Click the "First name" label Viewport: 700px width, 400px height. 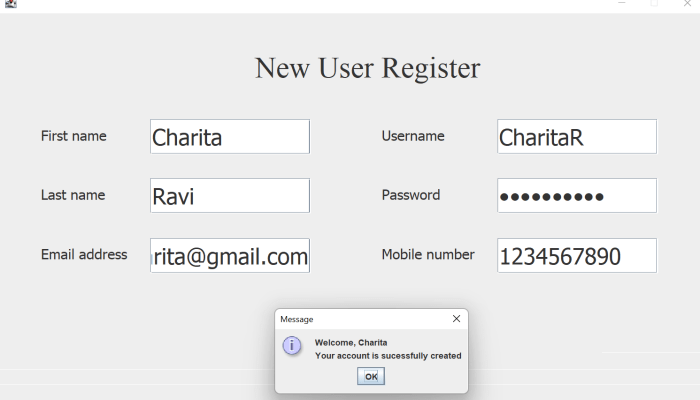pos(73,136)
